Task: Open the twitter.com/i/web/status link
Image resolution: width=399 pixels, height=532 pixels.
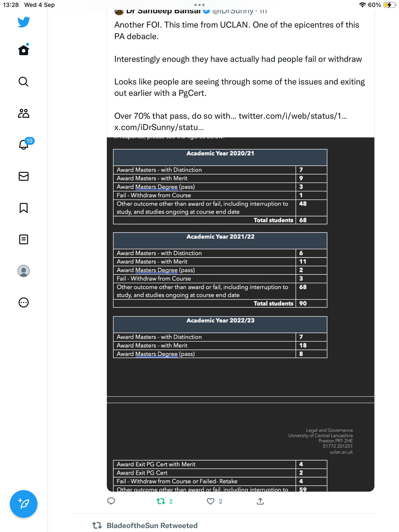Action: 293,116
